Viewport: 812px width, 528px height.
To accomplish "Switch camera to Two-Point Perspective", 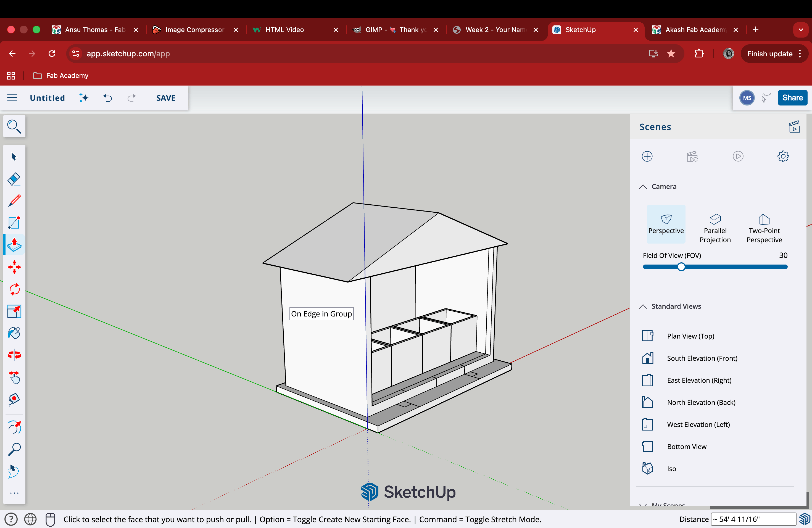I will (764, 228).
